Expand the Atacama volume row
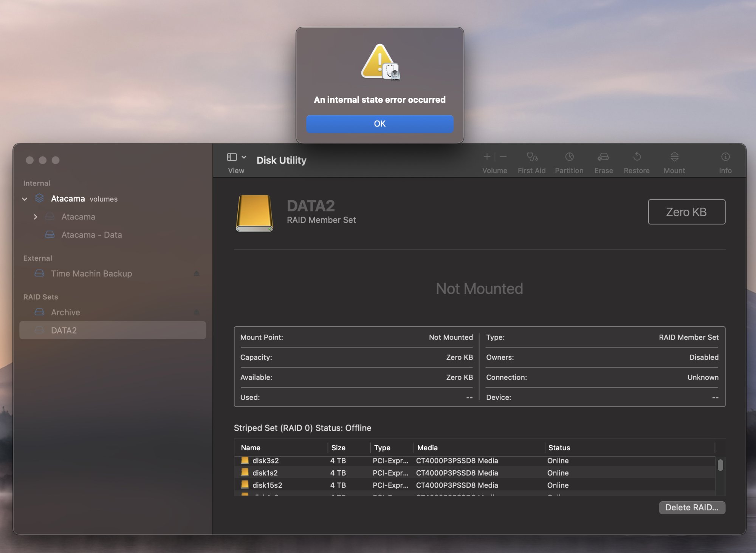756x553 pixels. pos(35,217)
